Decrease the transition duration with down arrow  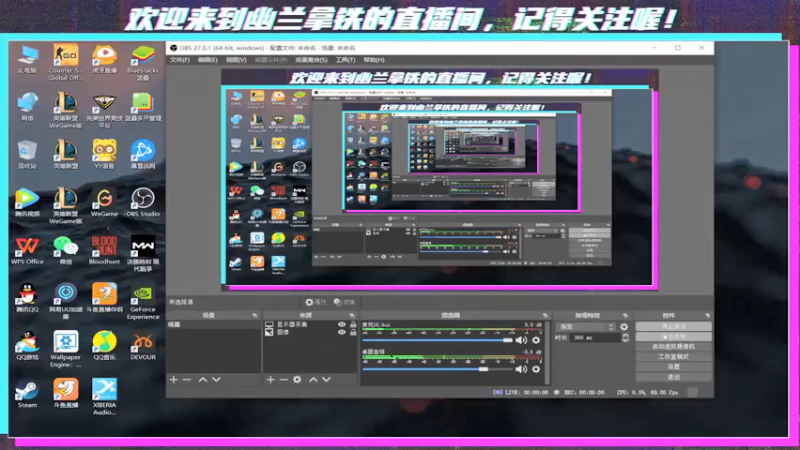(x=625, y=340)
